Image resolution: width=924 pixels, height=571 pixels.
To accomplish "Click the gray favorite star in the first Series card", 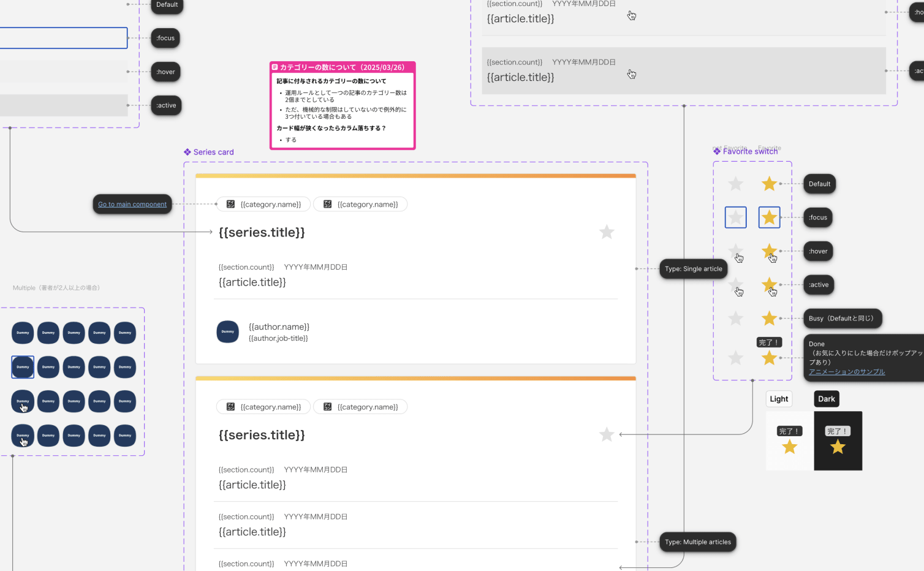I will click(607, 232).
